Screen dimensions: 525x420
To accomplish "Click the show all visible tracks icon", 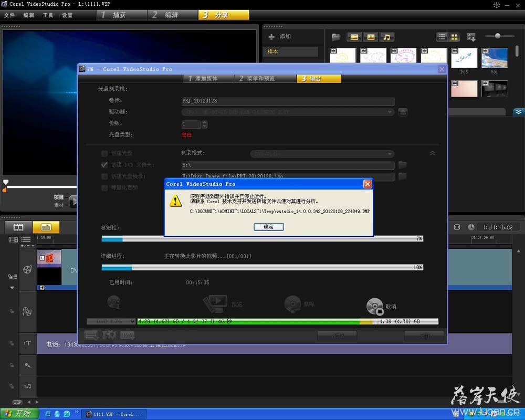I will point(13,239).
